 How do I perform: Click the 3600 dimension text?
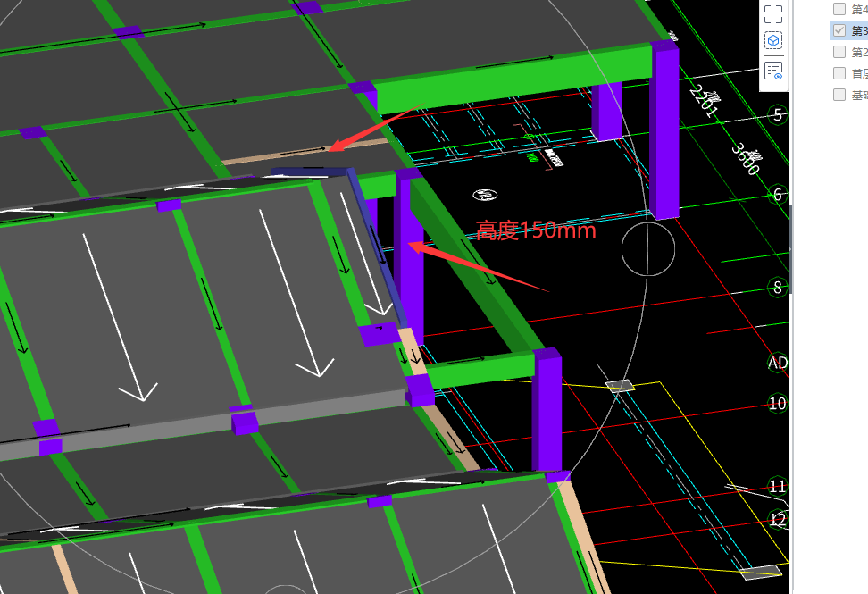pyautogui.click(x=747, y=158)
